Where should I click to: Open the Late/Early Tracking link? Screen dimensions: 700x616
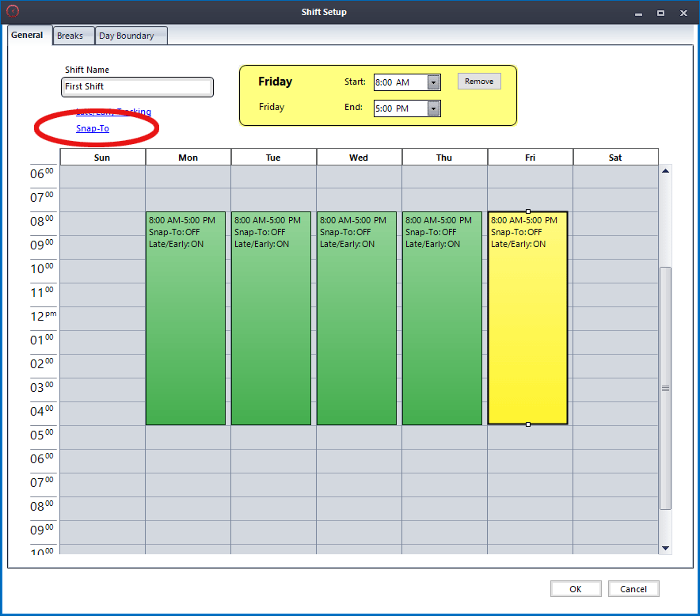(113, 112)
